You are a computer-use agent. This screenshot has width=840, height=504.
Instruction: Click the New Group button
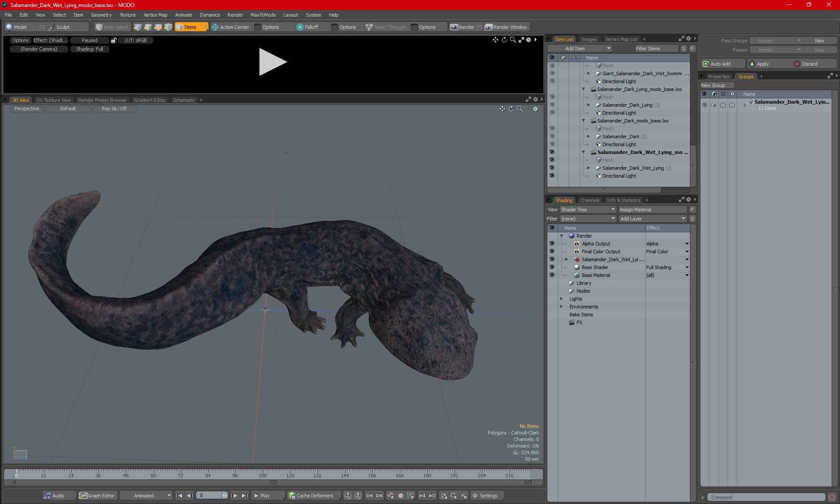coord(717,85)
